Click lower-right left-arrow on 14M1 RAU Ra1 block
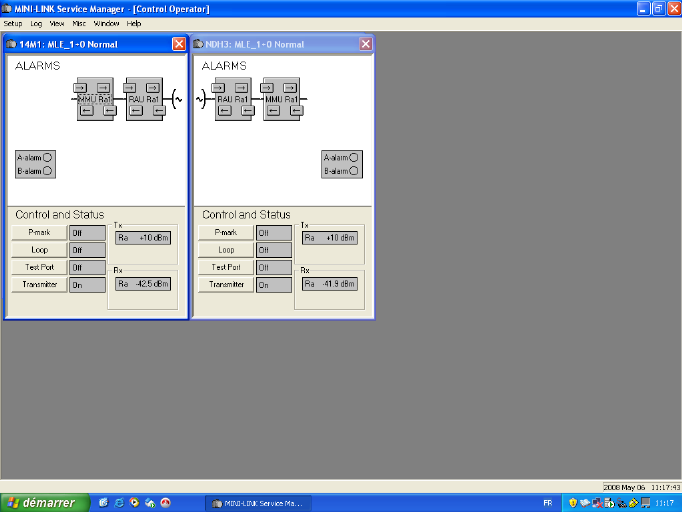This screenshot has width=682, height=512. (159, 110)
